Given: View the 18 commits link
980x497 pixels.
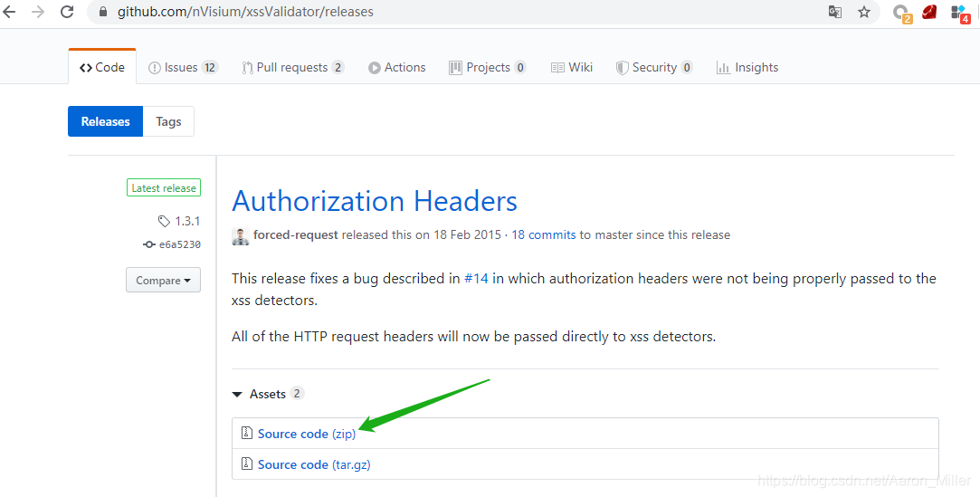Looking at the screenshot, I should (x=544, y=235).
